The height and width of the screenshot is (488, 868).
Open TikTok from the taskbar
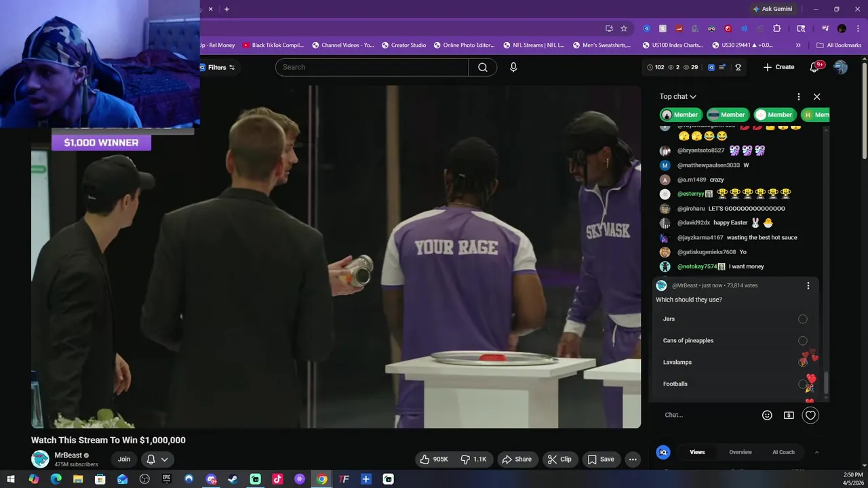coord(277,479)
